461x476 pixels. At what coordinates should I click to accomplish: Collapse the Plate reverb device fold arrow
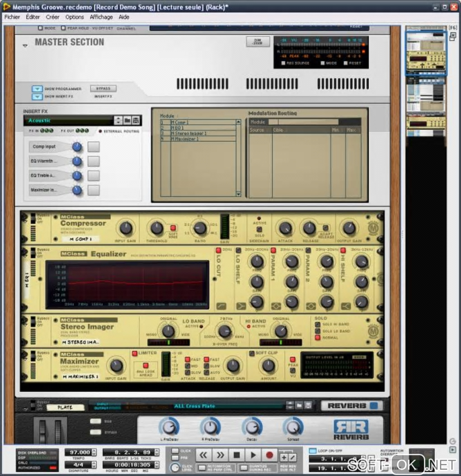pos(25,409)
